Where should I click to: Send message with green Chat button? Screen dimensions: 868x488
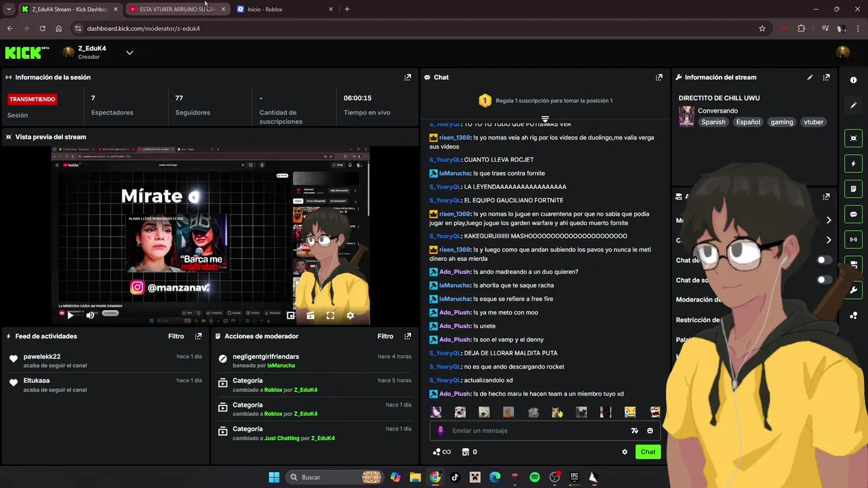648,452
